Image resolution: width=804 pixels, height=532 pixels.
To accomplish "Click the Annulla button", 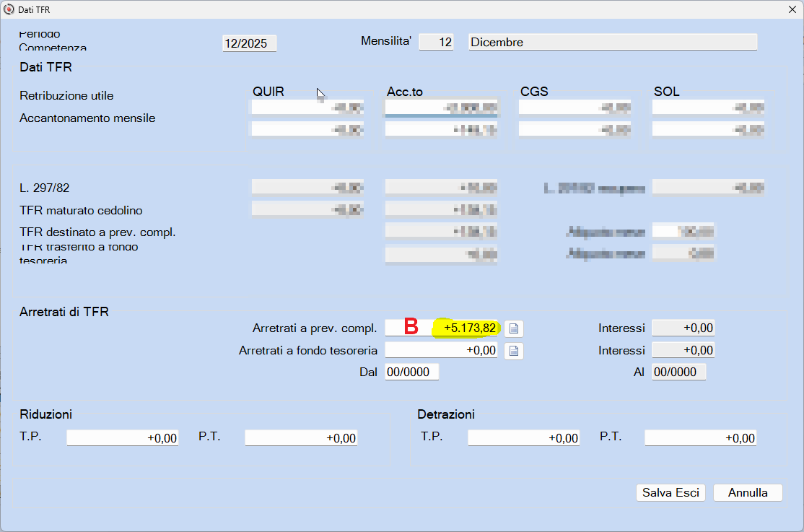I will pyautogui.click(x=748, y=492).
